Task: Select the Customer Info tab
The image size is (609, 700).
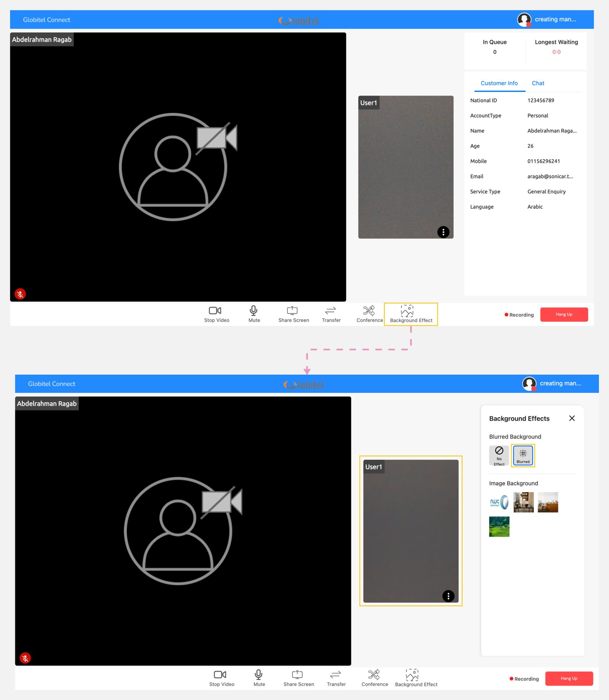Action: click(499, 83)
